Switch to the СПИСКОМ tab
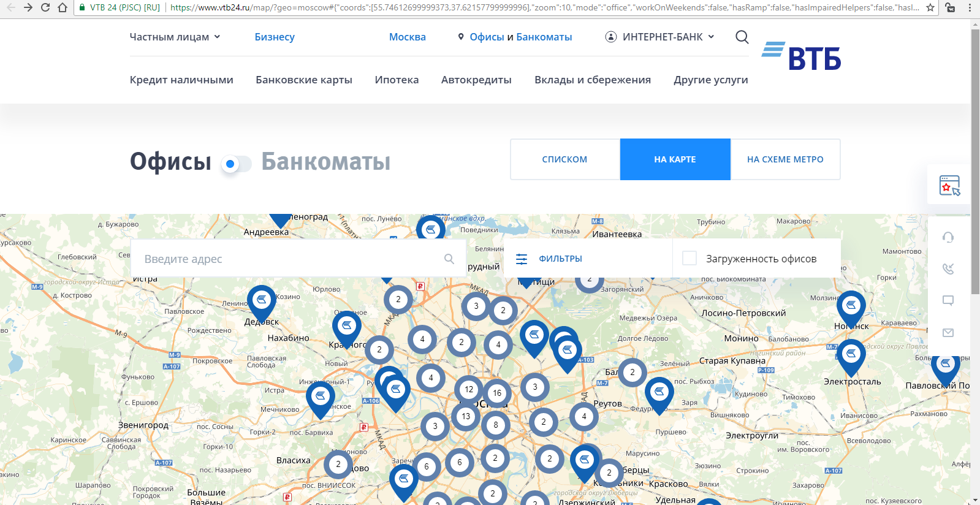The height and width of the screenshot is (505, 980). [x=564, y=159]
